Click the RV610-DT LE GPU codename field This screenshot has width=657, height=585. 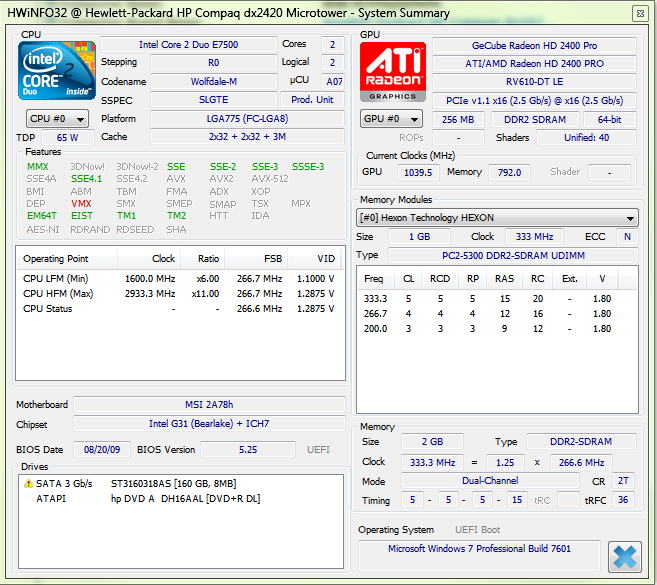(x=534, y=82)
